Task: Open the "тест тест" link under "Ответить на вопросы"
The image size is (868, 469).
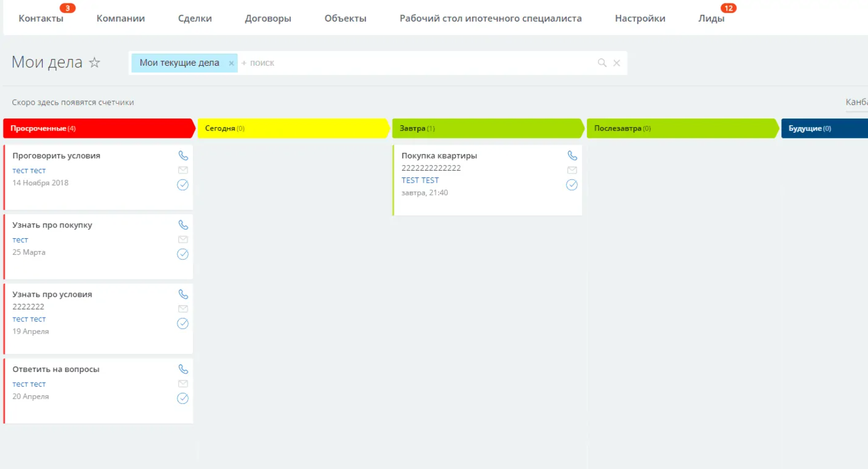Action: [29, 384]
